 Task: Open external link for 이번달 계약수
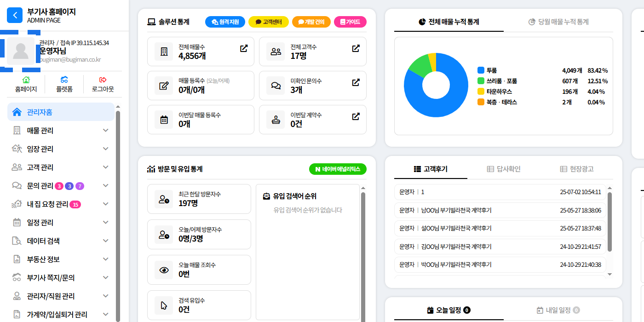tap(356, 116)
